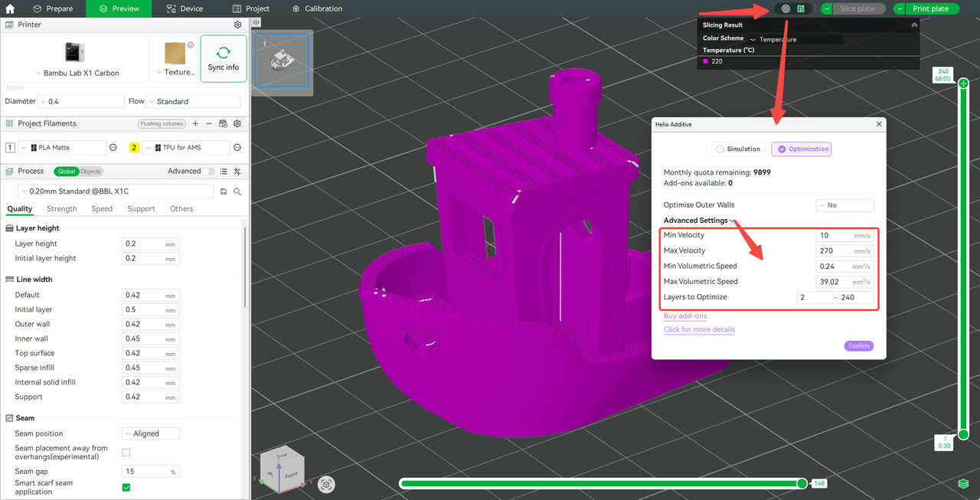The width and height of the screenshot is (980, 500).
Task: Toggle the Advanced process switch
Action: pos(208,172)
